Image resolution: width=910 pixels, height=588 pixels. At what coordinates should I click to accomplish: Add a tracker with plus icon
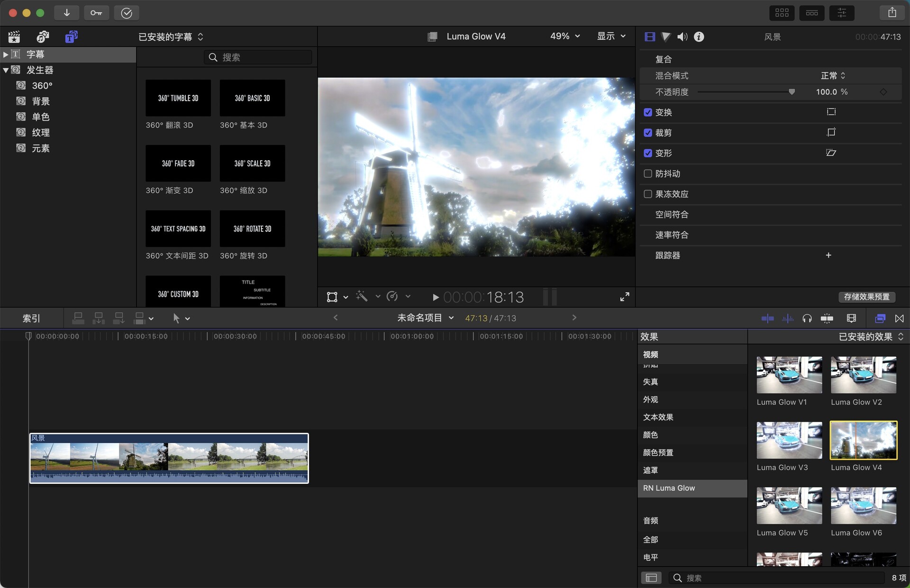tap(828, 255)
